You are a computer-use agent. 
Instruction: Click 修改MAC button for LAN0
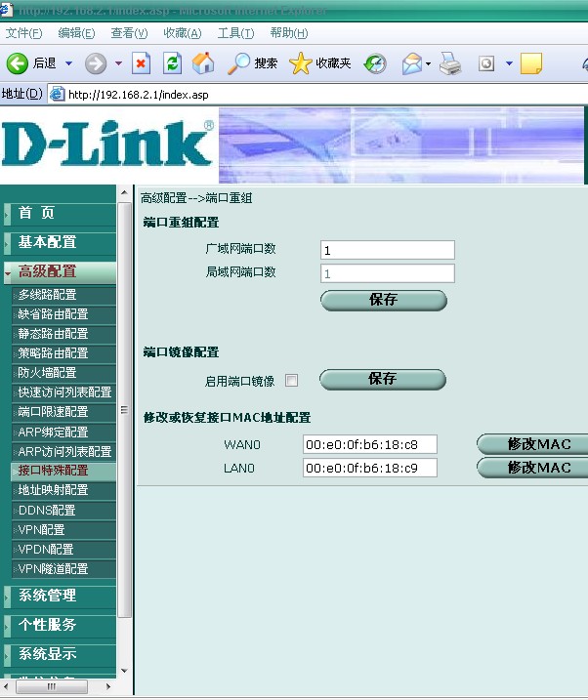point(533,468)
